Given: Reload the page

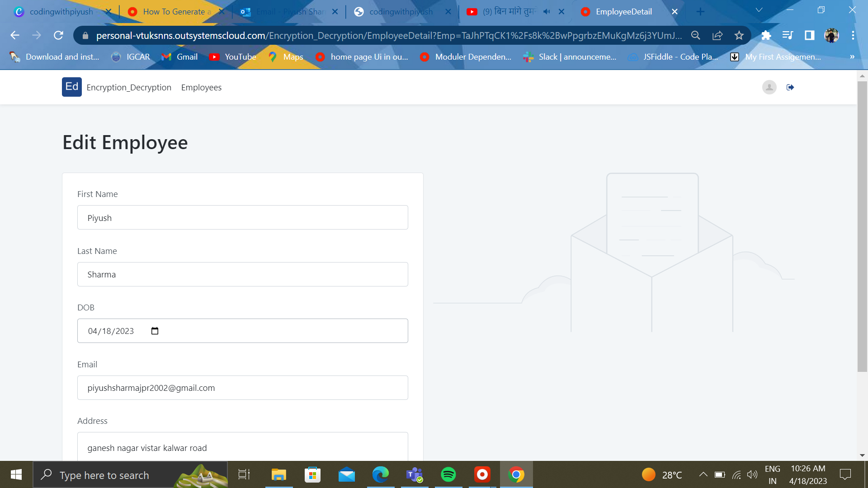Looking at the screenshot, I should (58, 35).
